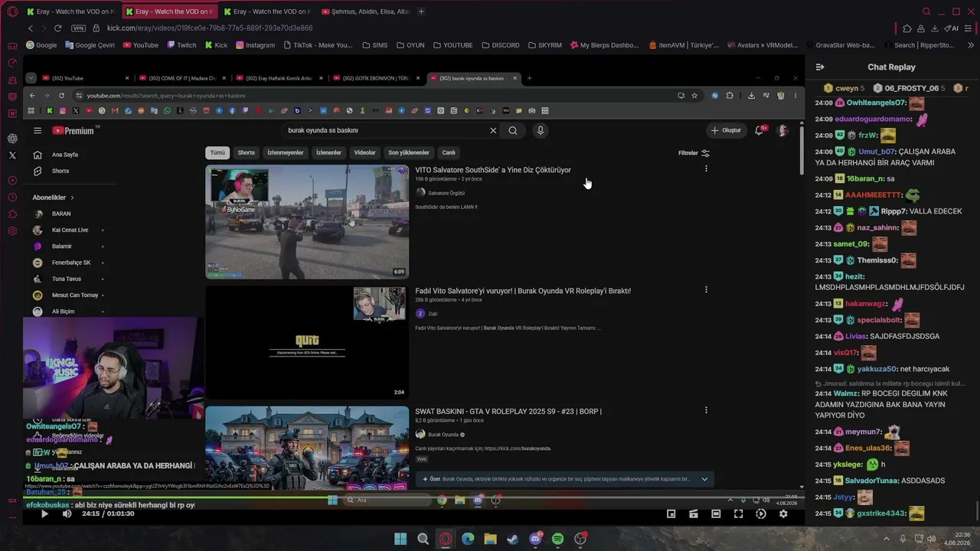Reload the Opera page
Image resolution: width=980 pixels, height=551 pixels.
point(57,28)
